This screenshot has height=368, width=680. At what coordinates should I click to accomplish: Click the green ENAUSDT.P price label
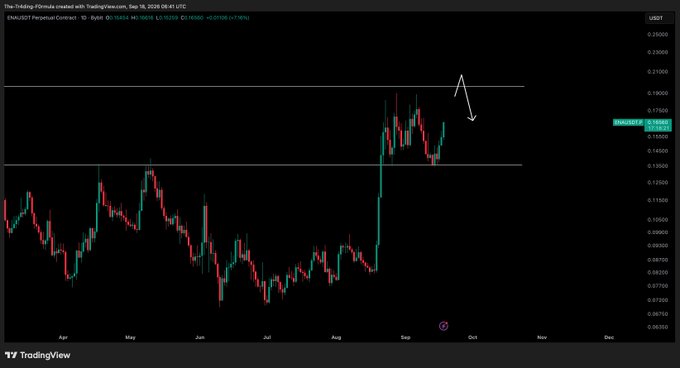click(628, 123)
